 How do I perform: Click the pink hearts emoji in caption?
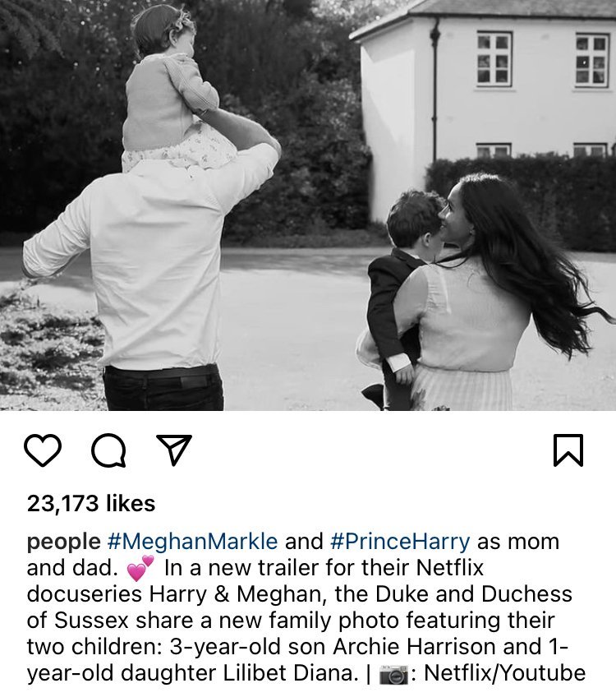(141, 566)
